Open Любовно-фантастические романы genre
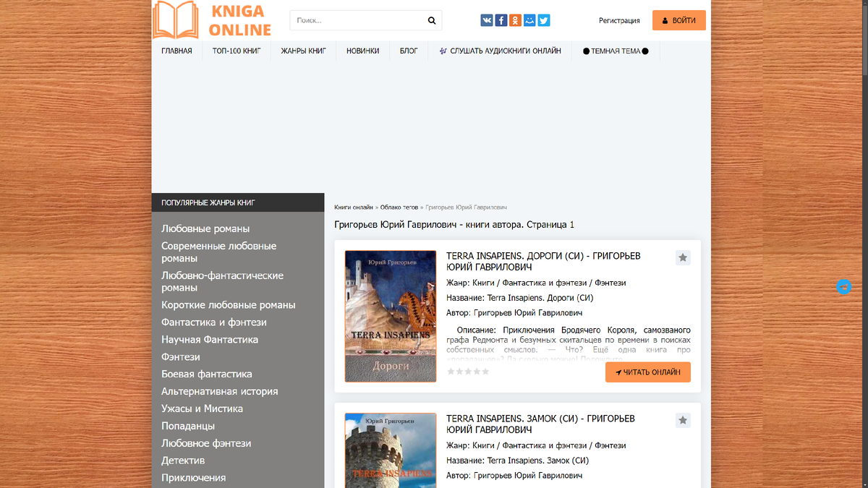Image resolution: width=868 pixels, height=488 pixels. (x=222, y=282)
